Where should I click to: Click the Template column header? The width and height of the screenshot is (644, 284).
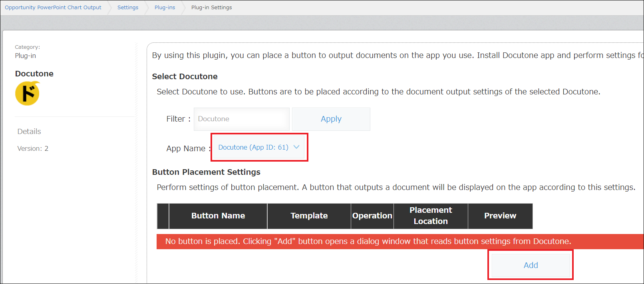point(309,216)
